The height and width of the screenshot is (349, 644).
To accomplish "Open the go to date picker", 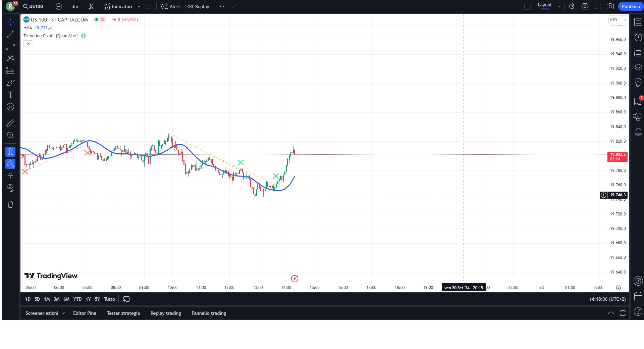I will coord(126,299).
